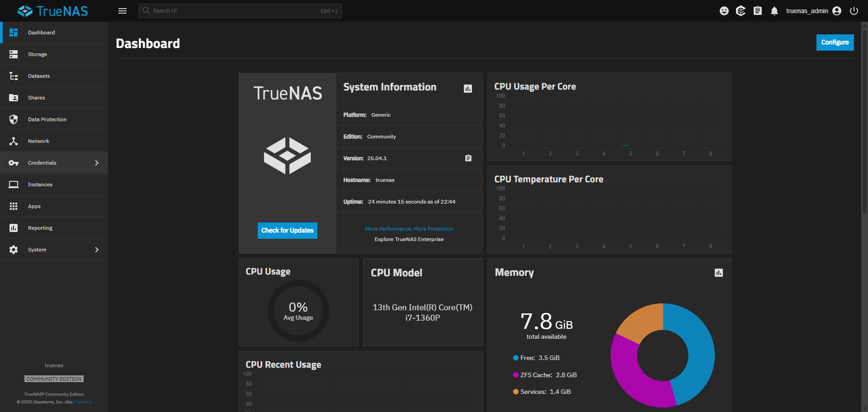Screen dimensions: 868x412
Task: Click the Edition value Community
Action: pyautogui.click(x=382, y=137)
